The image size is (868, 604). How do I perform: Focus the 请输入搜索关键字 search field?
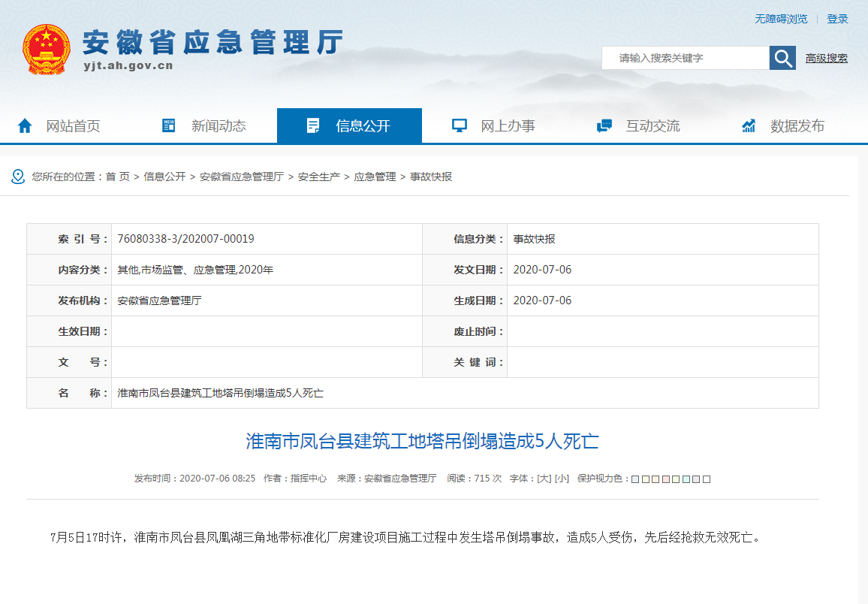(x=686, y=58)
